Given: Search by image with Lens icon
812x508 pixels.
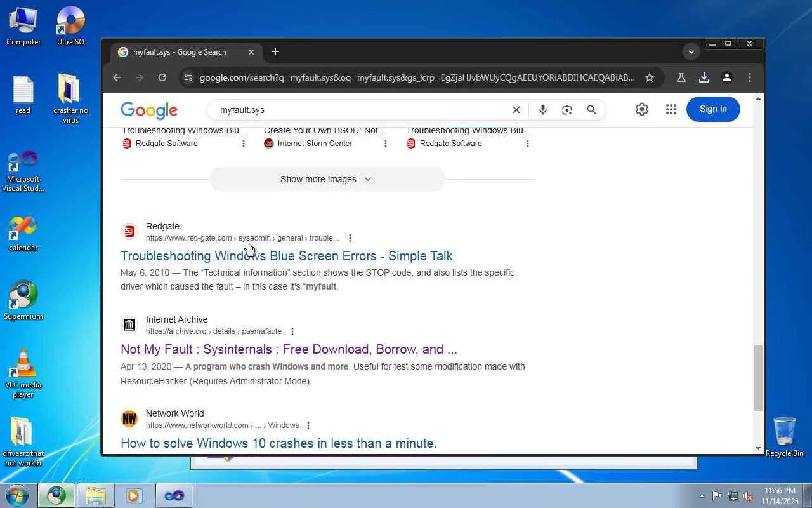Looking at the screenshot, I should click(x=567, y=110).
